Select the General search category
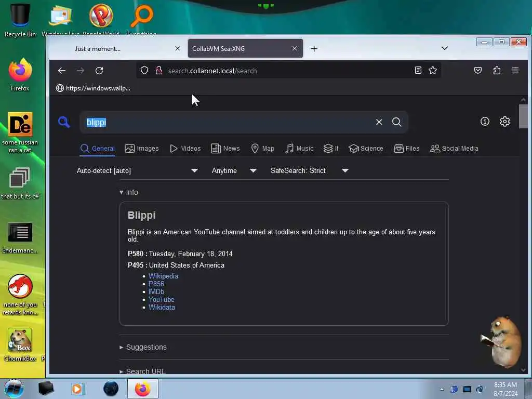This screenshot has width=532, height=399. [x=97, y=149]
